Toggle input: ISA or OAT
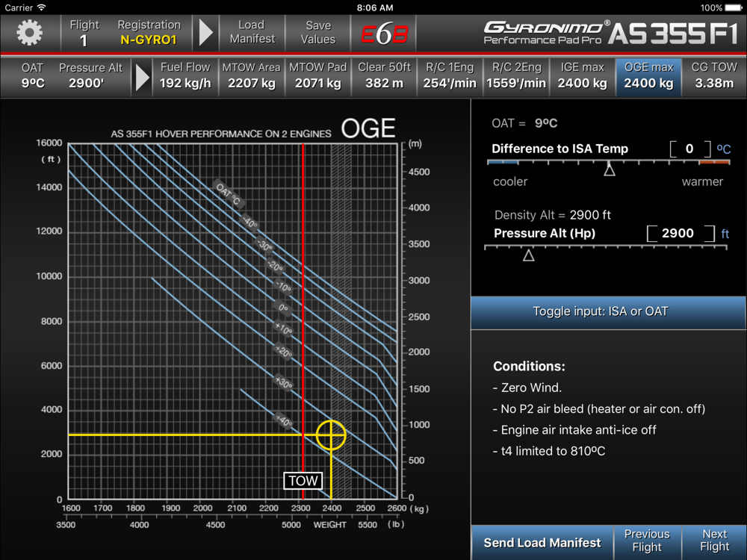The image size is (747, 560). [608, 312]
